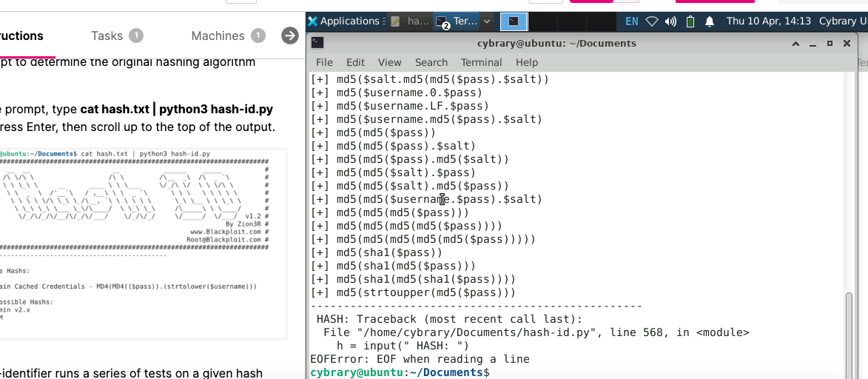Switch to the hash text editor taskbar window
Viewport: 868px width, 379px height.
(x=409, y=21)
